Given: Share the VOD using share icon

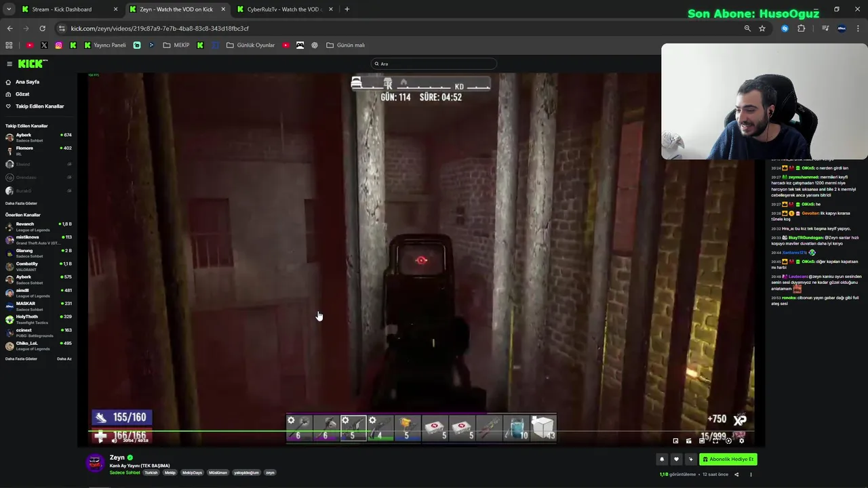Looking at the screenshot, I should tap(736, 474).
